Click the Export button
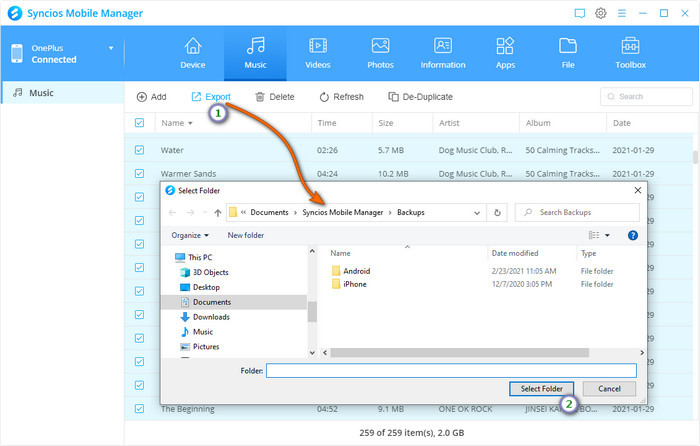700x446 pixels. (x=211, y=97)
